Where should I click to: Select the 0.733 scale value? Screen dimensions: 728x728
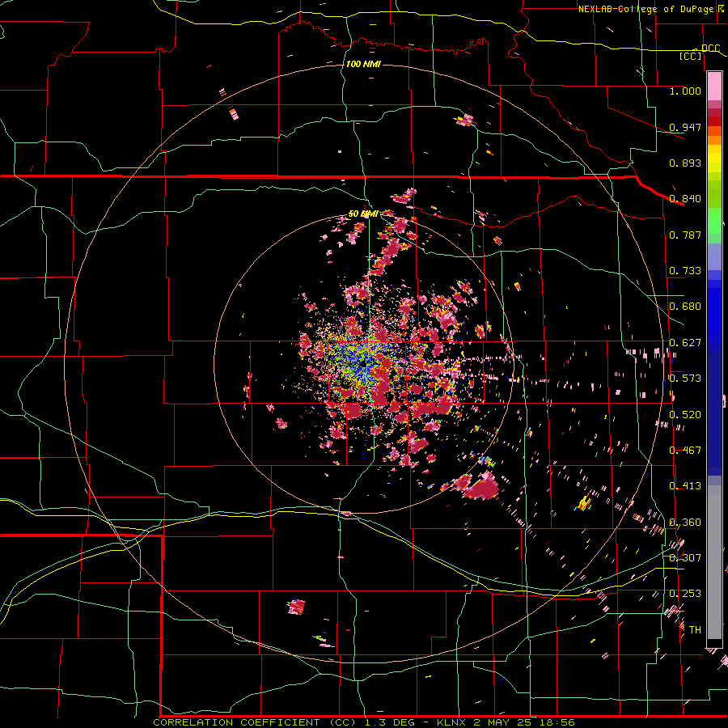pos(685,271)
